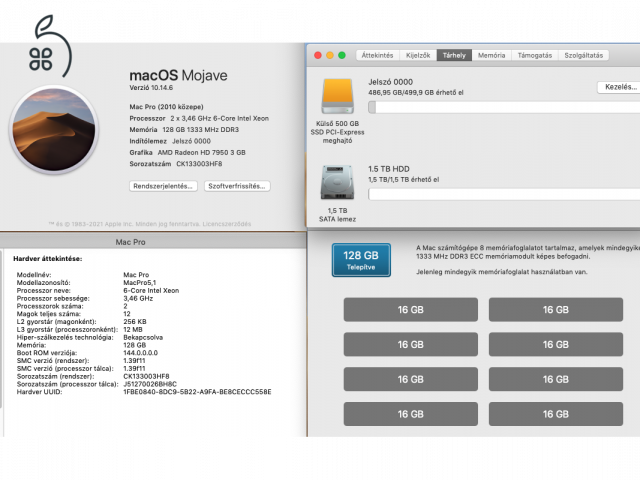Image resolution: width=640 pixels, height=480 pixels.
Task: Switch to the Áttekintés tab
Action: pos(376,56)
